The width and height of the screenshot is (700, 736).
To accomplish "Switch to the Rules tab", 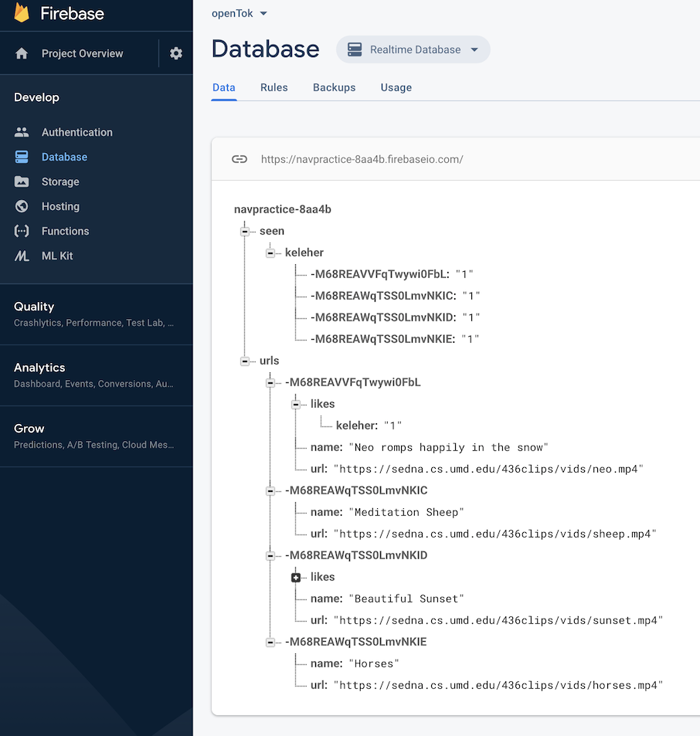I will click(274, 88).
